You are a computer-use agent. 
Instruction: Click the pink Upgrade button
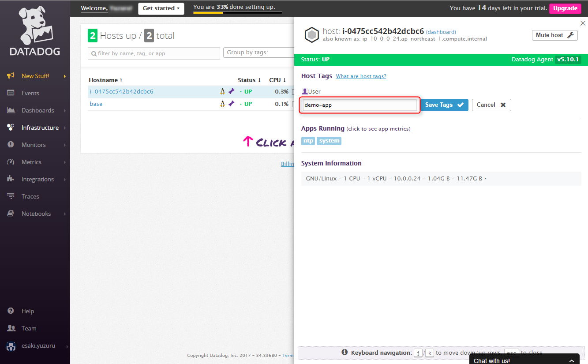point(565,8)
